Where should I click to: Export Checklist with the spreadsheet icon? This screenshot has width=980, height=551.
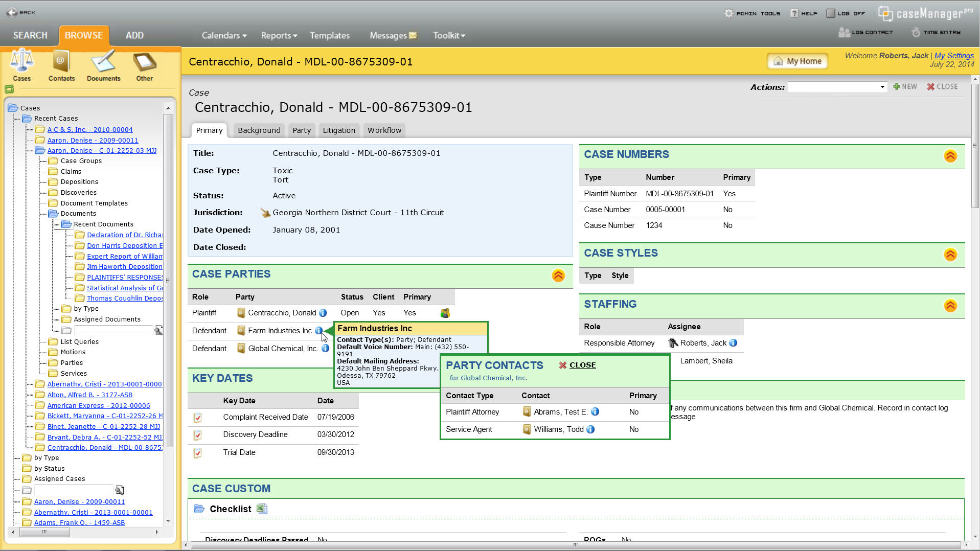[262, 509]
